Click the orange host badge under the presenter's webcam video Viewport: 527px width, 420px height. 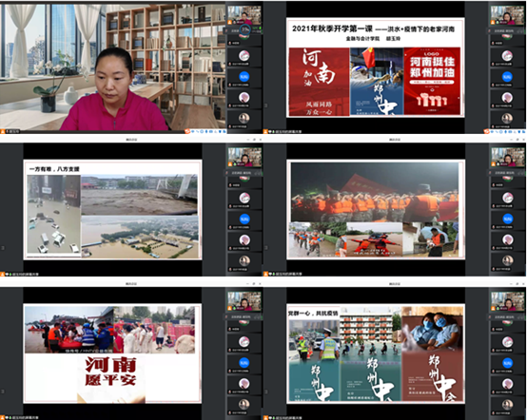pyautogui.click(x=2, y=131)
